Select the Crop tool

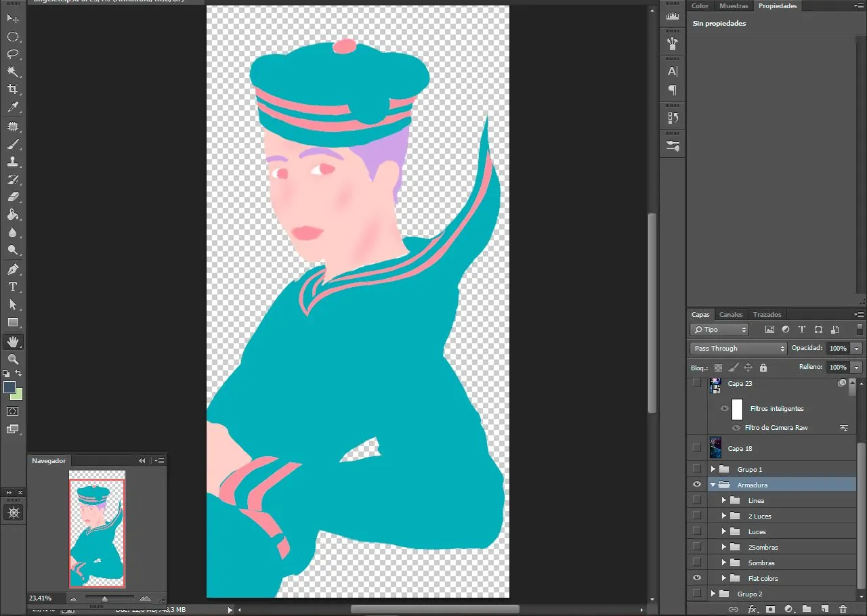click(13, 89)
